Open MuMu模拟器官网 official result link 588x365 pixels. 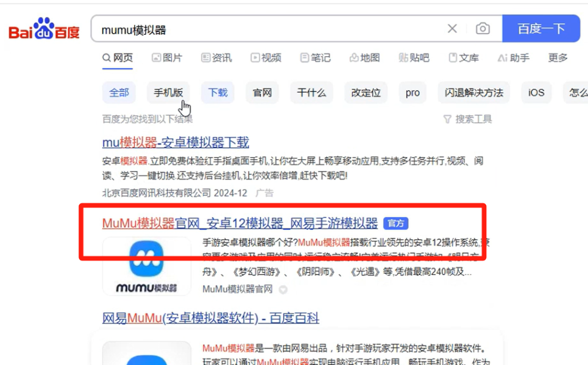tap(240, 223)
